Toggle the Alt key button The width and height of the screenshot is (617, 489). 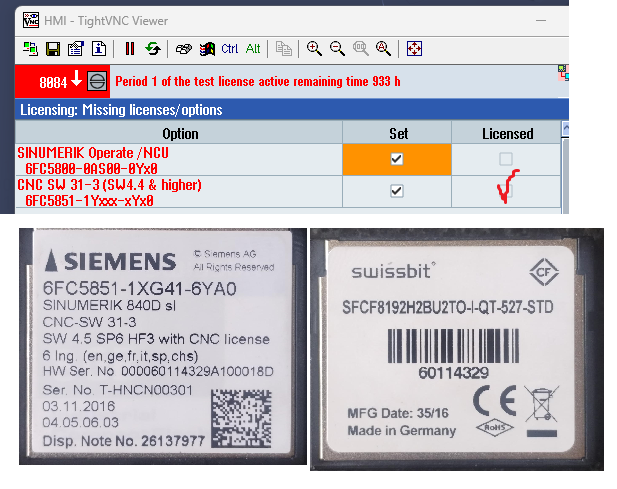click(x=253, y=49)
